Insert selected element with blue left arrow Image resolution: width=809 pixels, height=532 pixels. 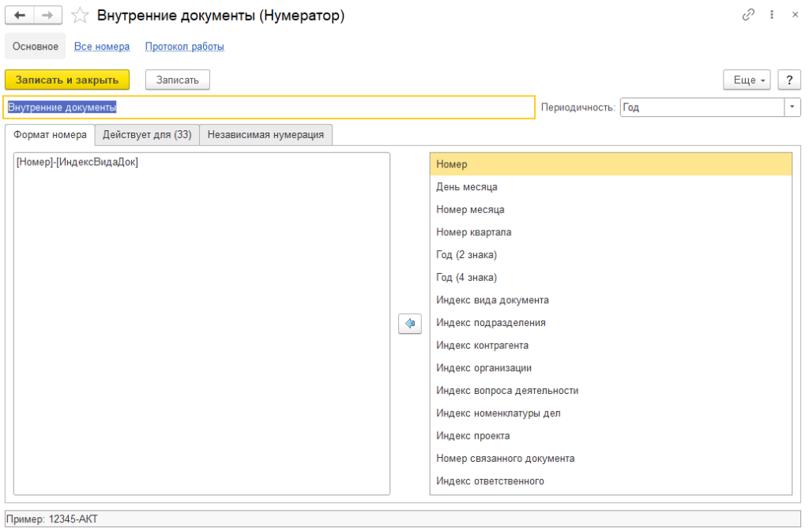point(409,324)
